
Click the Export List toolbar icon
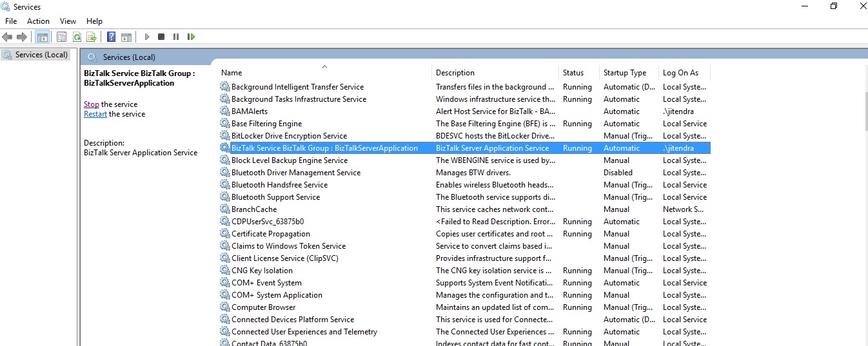92,37
